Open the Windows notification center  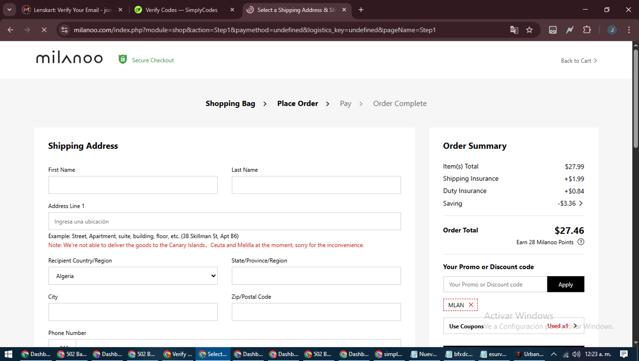[x=624, y=354]
